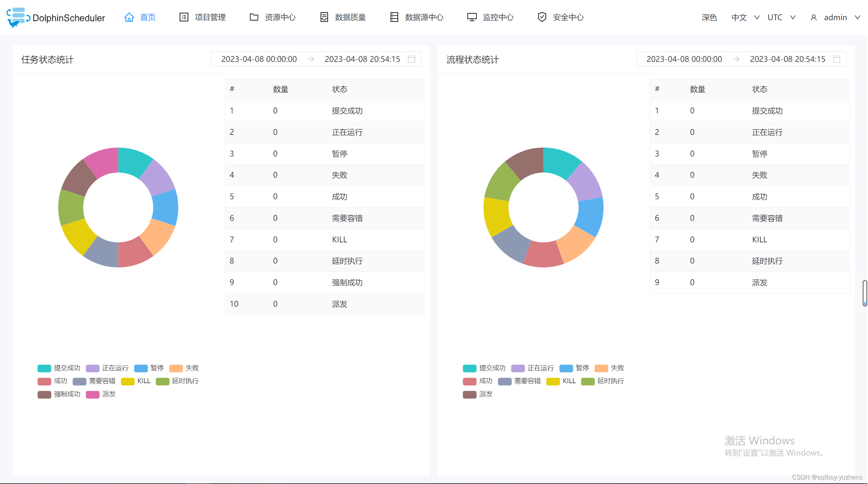Toggle 延时执行 legend in process chart
The image size is (868, 484).
tap(602, 381)
